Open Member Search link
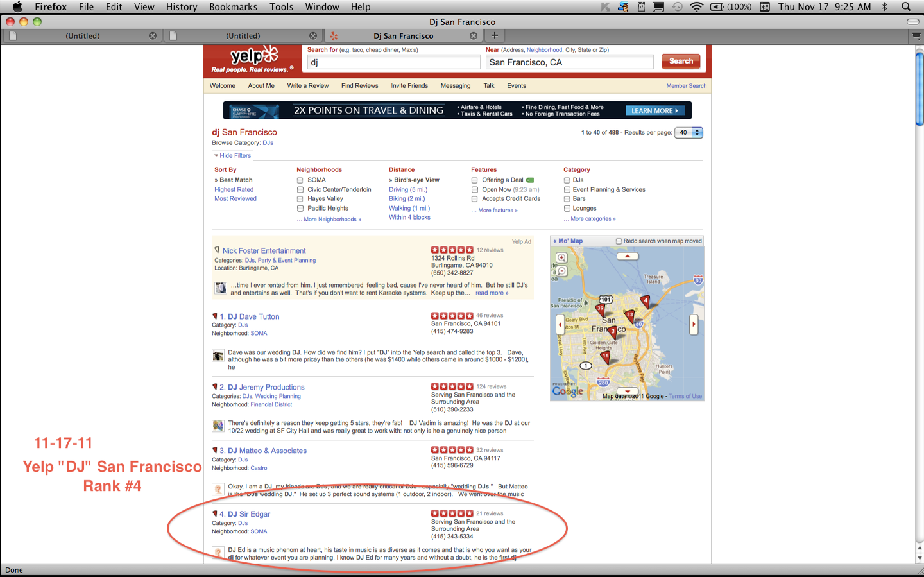This screenshot has height=577, width=924. pyautogui.click(x=686, y=86)
